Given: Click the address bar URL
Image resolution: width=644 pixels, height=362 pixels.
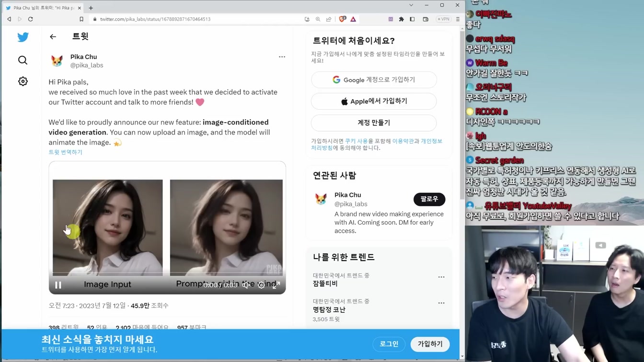Looking at the screenshot, I should point(155,19).
